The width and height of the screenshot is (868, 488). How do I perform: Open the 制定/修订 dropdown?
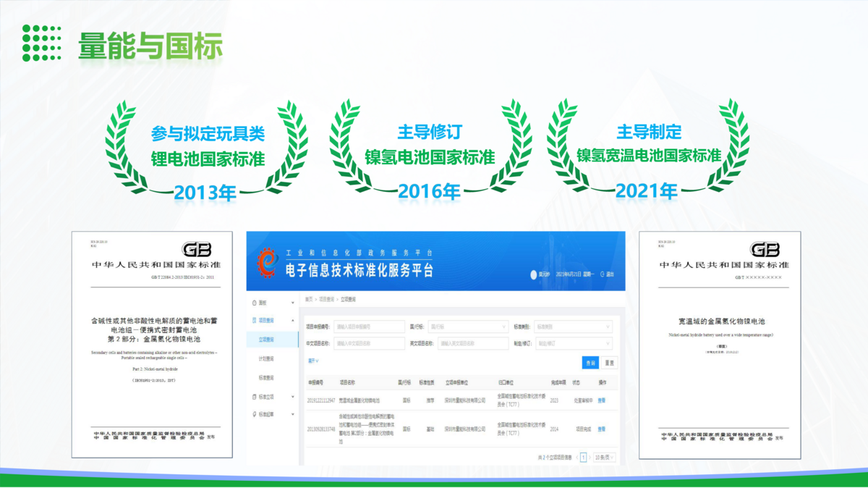click(x=574, y=343)
